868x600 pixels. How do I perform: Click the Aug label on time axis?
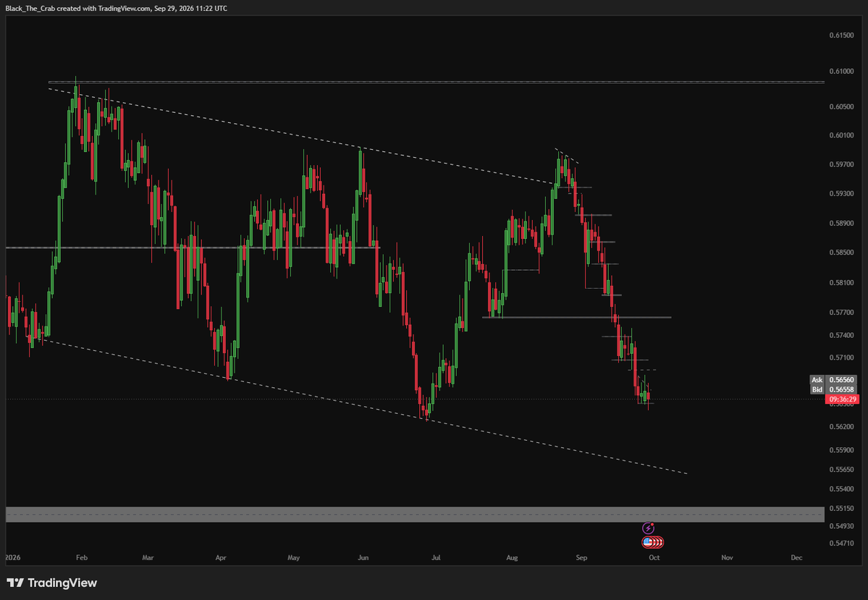pos(512,557)
